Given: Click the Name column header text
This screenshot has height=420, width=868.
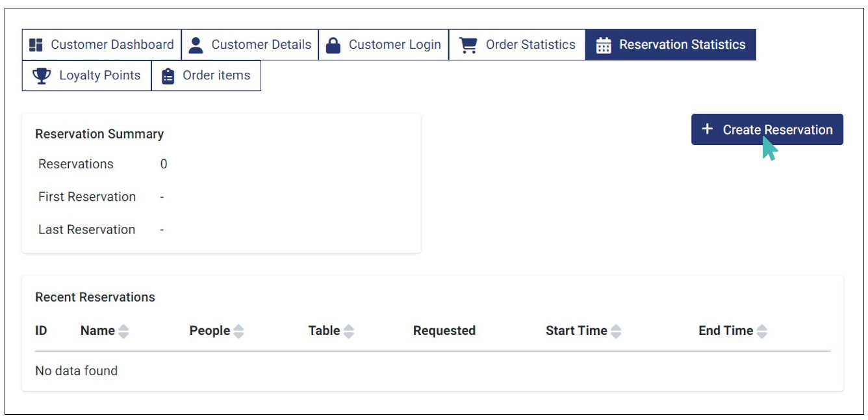Looking at the screenshot, I should click(97, 330).
